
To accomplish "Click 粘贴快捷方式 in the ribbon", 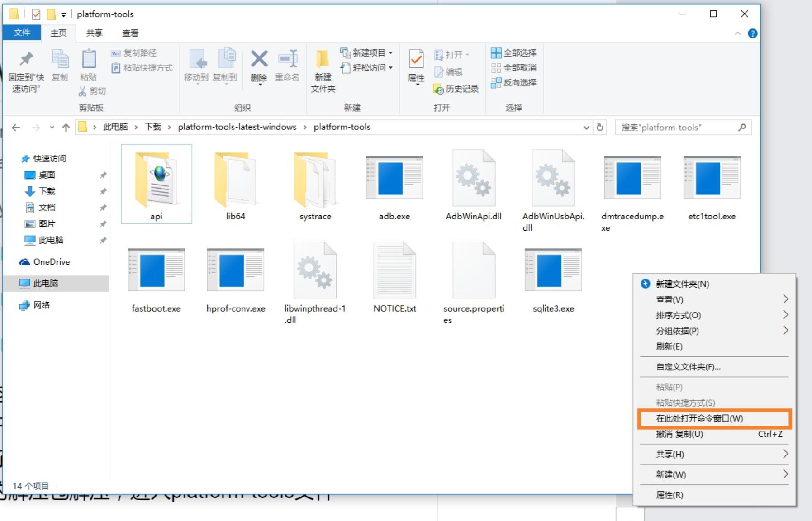I will pos(142,68).
